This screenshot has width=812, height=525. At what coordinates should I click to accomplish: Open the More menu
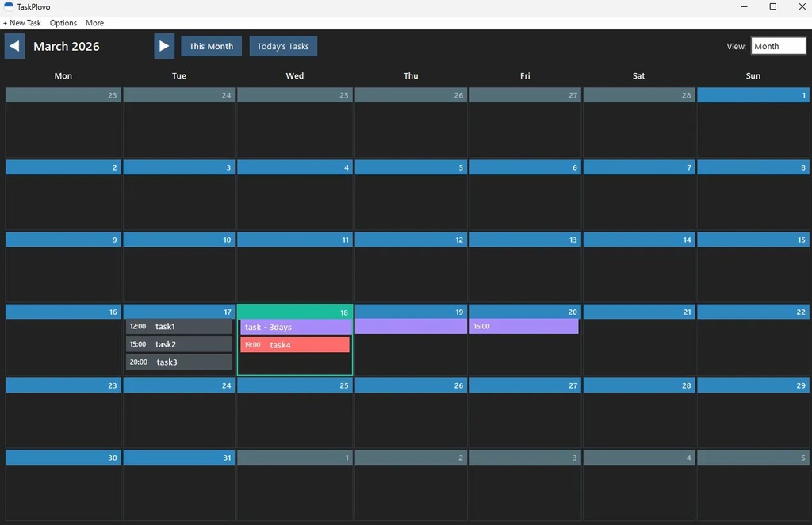pos(95,23)
